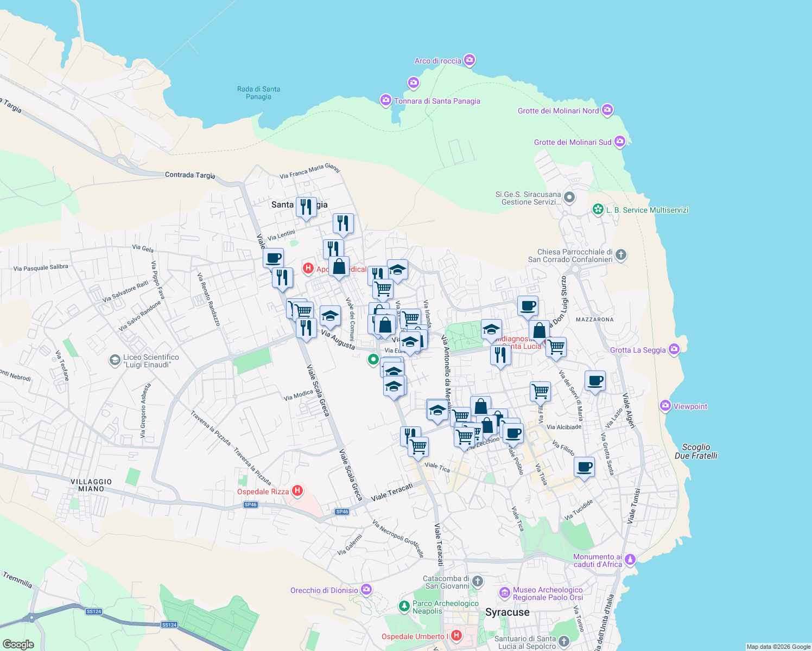Click the Syracuse city label
812x651 pixels.
pyautogui.click(x=507, y=612)
